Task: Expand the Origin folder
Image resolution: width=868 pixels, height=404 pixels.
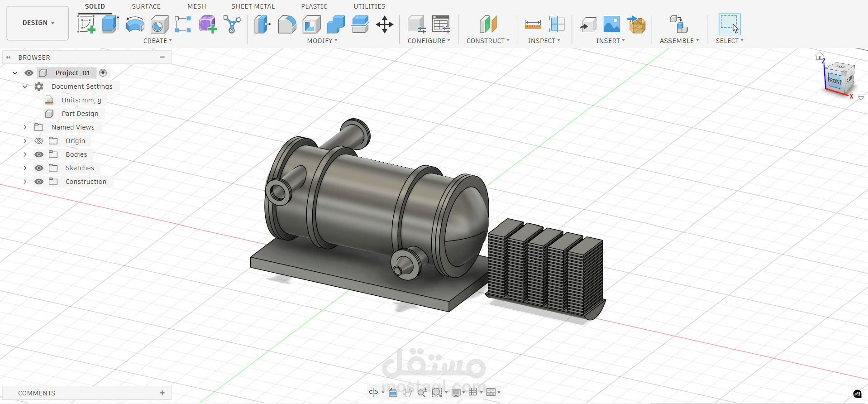Action: (x=25, y=141)
